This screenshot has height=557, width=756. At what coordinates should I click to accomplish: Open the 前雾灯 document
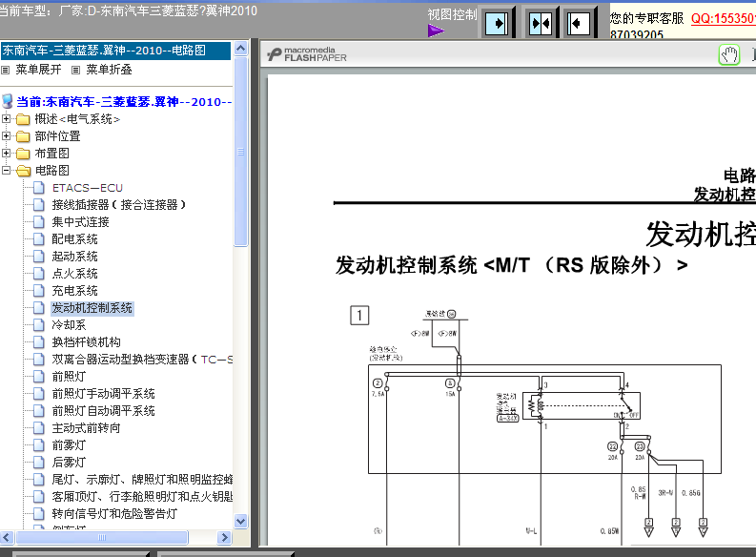pos(69,444)
